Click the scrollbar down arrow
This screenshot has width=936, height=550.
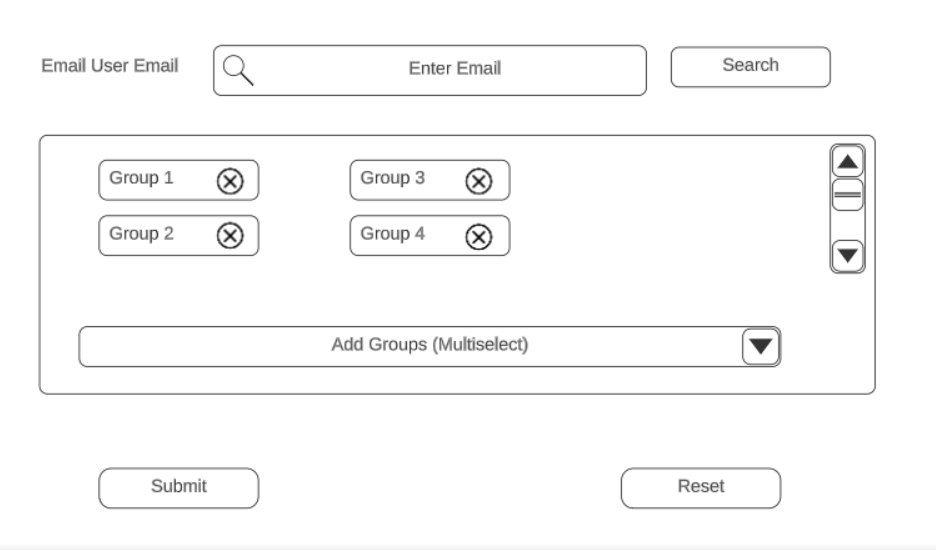click(x=848, y=255)
